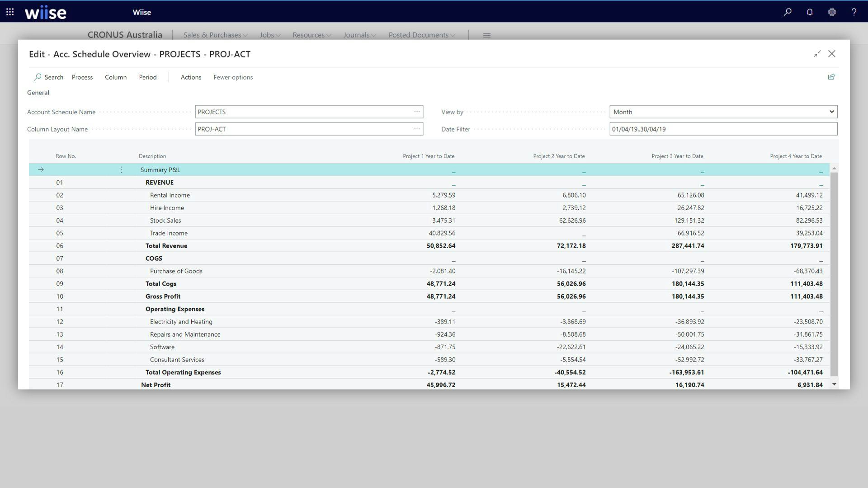Image resolution: width=868 pixels, height=488 pixels.
Task: Open the Account Schedule Name lookup
Action: click(x=416, y=112)
